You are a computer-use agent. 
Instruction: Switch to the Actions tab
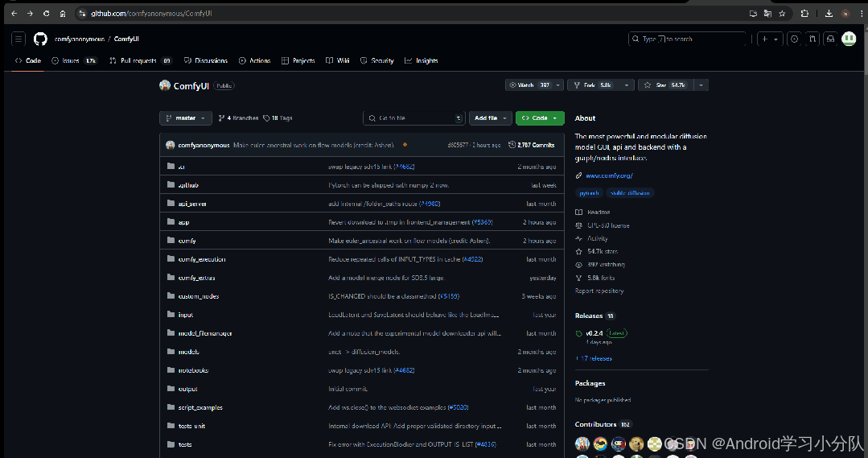[x=255, y=61]
